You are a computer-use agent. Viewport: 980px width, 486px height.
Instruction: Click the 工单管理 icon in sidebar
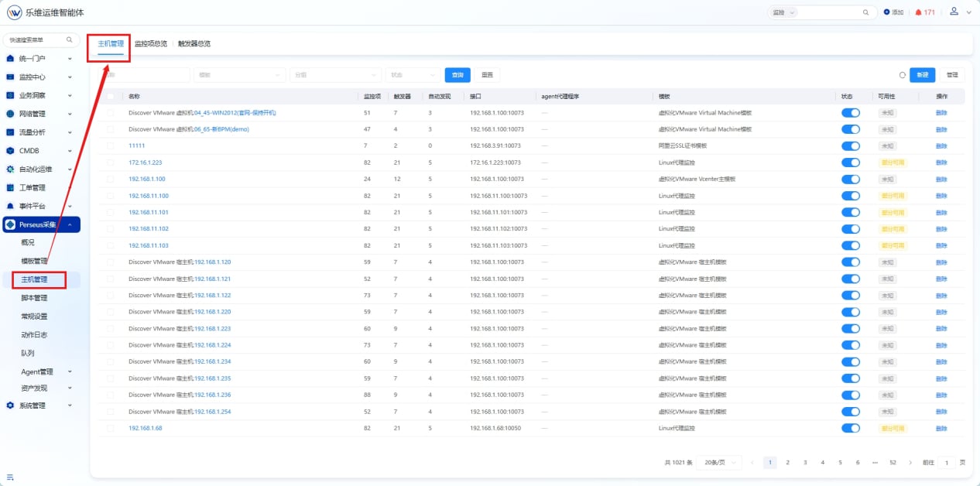click(10, 188)
